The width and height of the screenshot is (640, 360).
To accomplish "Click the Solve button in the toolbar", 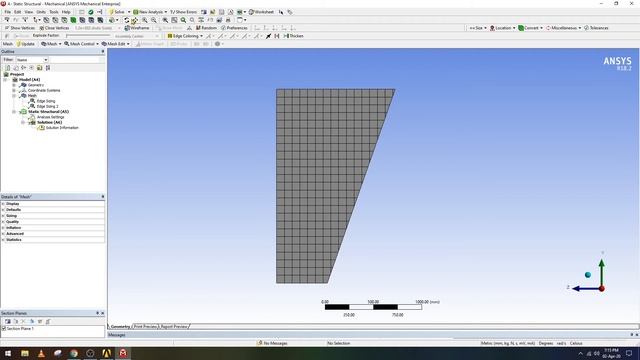I will pos(117,12).
